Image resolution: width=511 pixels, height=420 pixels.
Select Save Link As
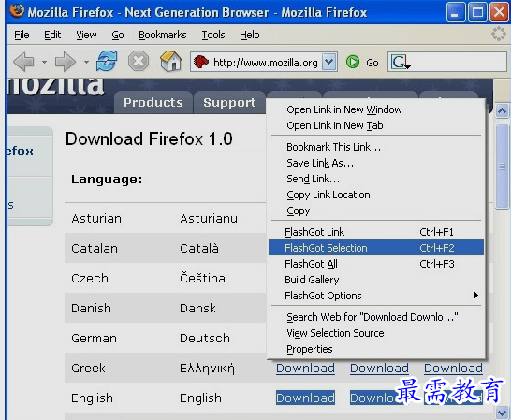375,163
